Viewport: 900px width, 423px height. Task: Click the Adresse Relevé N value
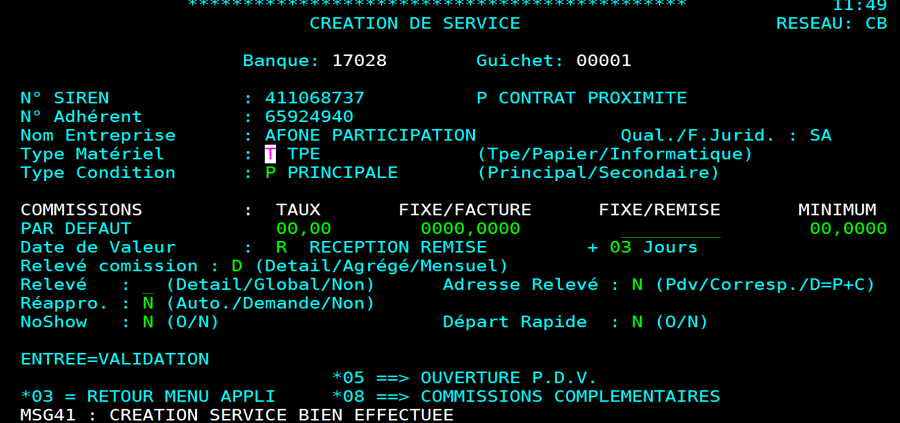pos(637,285)
